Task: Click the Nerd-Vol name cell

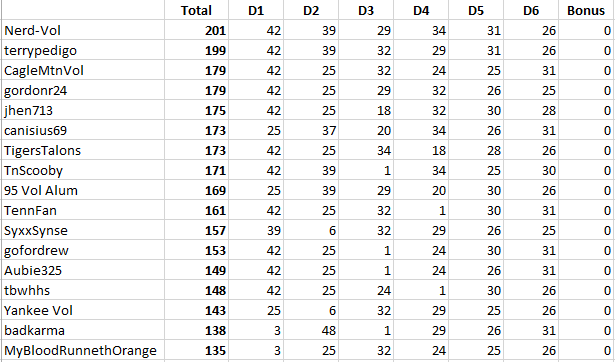Action: (83, 30)
